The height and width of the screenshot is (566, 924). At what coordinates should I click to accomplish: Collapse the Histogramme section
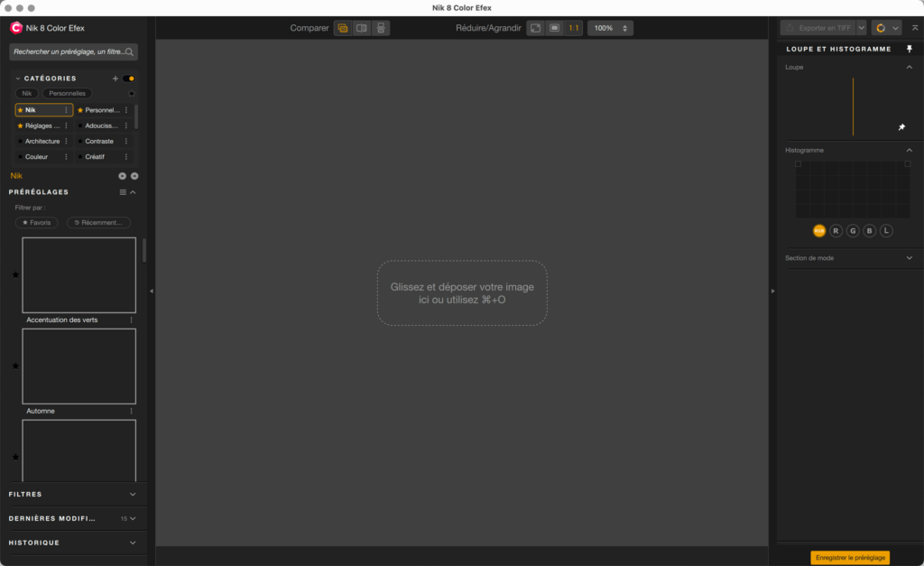pos(910,151)
